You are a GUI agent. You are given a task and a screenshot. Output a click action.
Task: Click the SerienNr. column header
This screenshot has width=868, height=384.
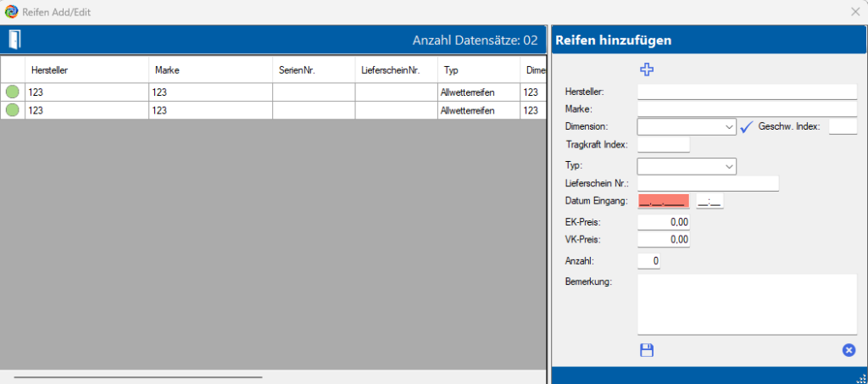click(x=314, y=70)
